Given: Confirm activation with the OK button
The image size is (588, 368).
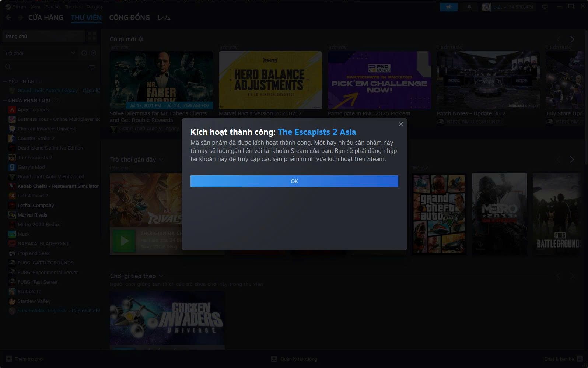Looking at the screenshot, I should 294,181.
